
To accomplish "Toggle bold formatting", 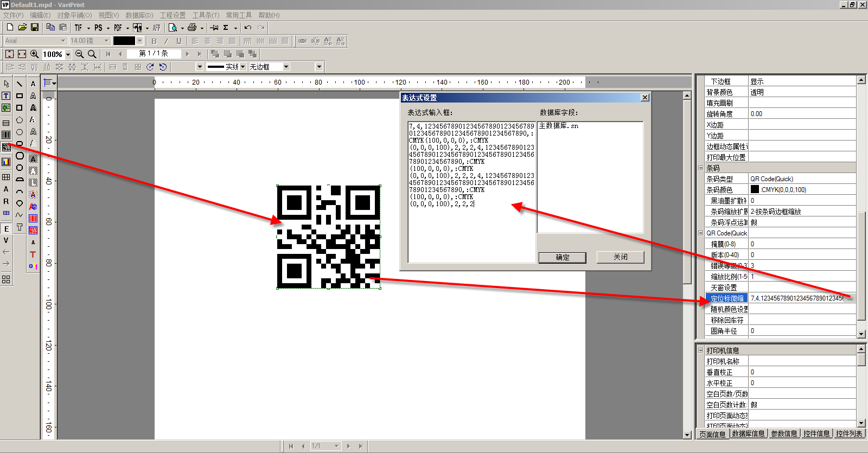I will pos(154,41).
